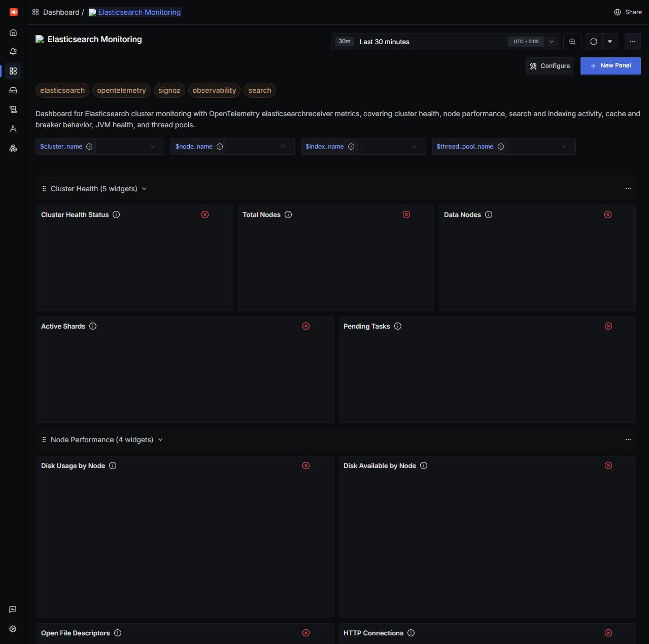This screenshot has width=649, height=644.
Task: Click error icon on HTTP Connections panel
Action: [608, 633]
